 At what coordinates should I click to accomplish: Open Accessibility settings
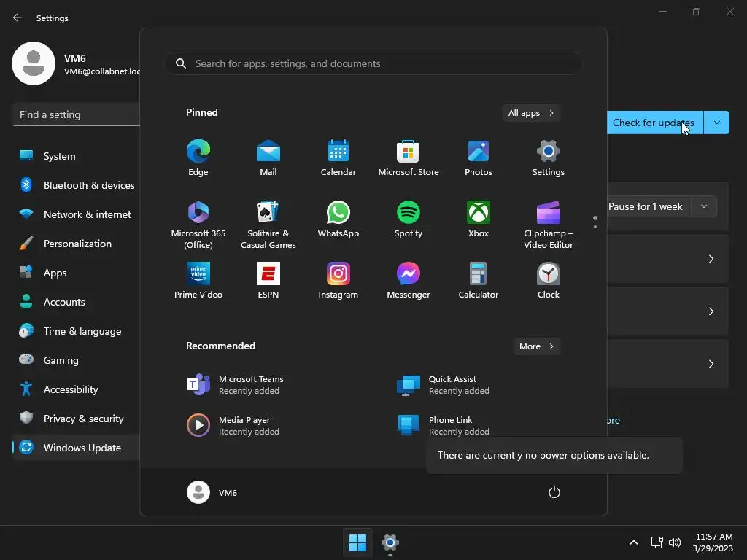76,389
